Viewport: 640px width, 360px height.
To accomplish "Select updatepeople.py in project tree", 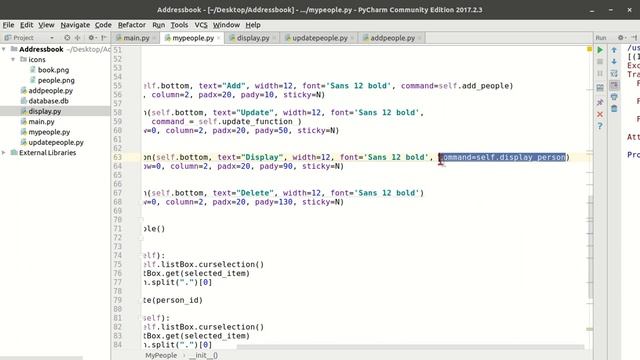I will point(52,142).
